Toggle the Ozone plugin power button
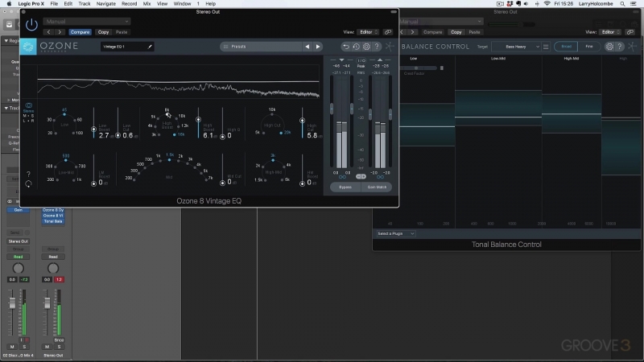 (x=31, y=25)
